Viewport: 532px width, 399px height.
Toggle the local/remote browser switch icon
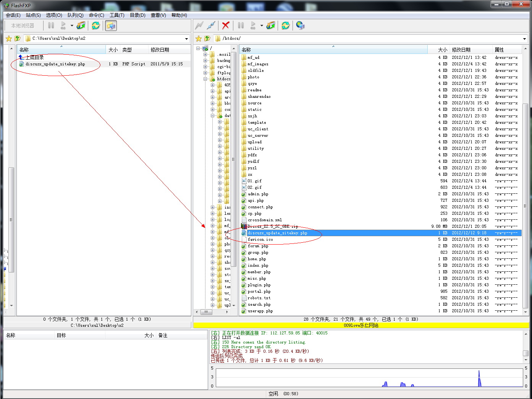(111, 26)
